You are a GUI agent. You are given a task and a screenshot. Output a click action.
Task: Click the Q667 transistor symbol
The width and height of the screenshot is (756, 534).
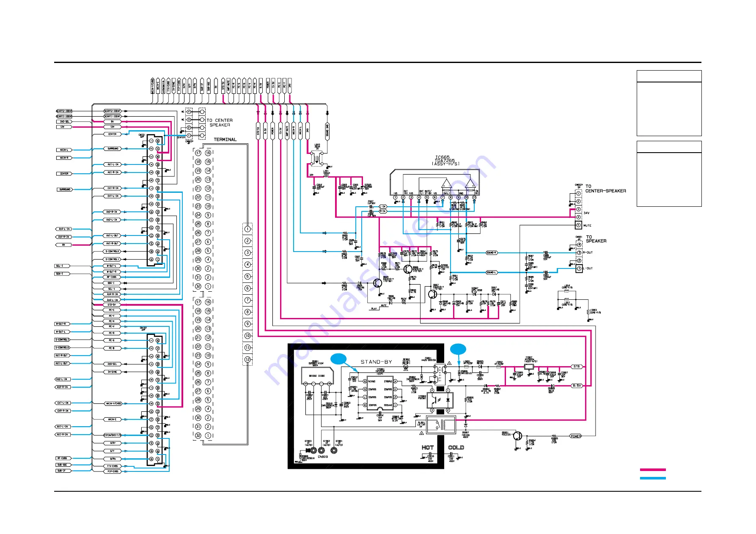432,294
